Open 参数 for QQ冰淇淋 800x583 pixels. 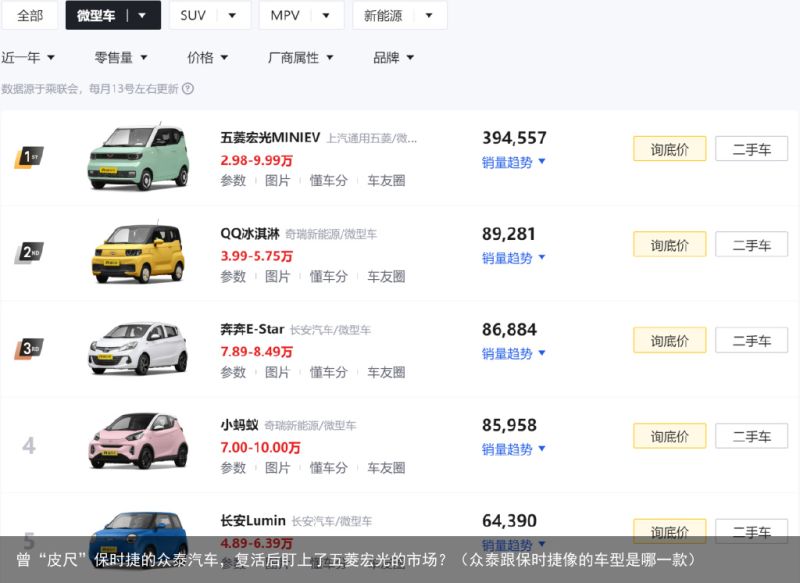tap(233, 276)
